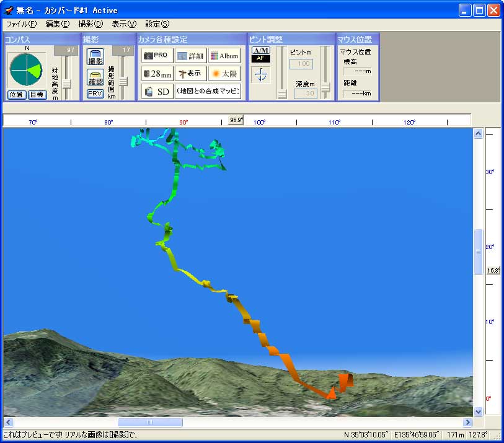Viewport: 504px width, 443px height.
Task: Click the 位置 position button
Action: click(x=16, y=95)
